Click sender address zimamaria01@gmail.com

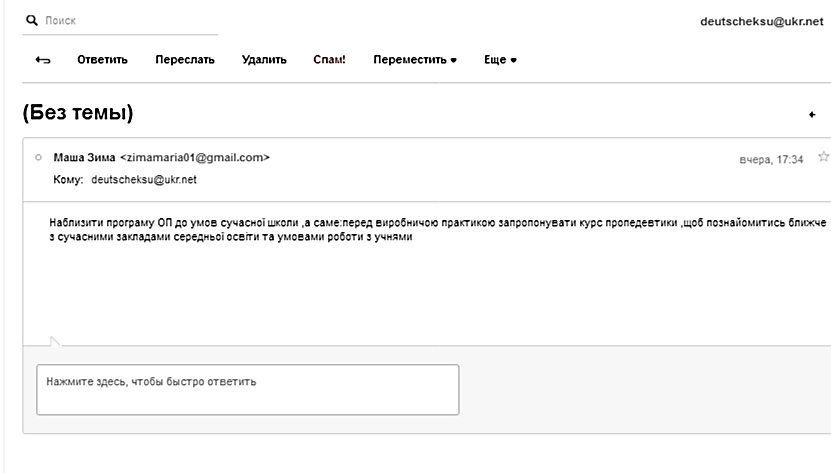click(195, 157)
